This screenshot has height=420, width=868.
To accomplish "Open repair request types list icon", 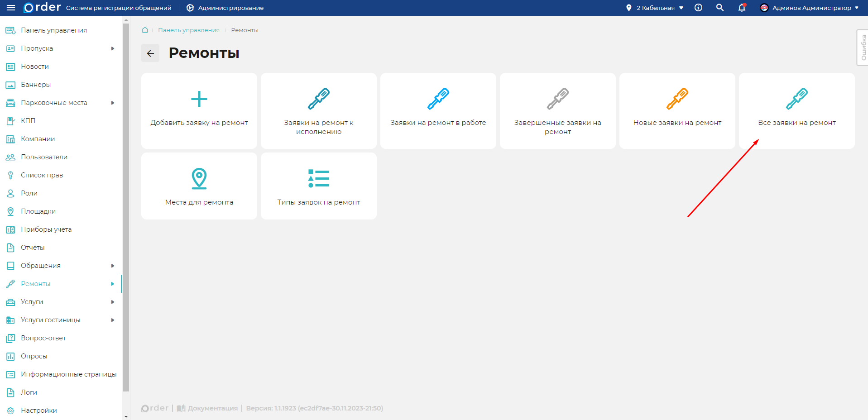I will [x=318, y=178].
